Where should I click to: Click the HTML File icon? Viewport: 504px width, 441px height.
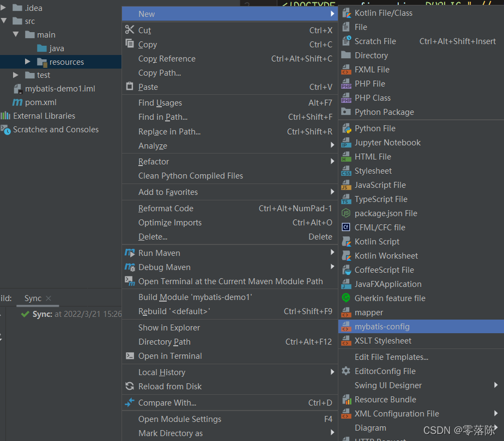pyautogui.click(x=346, y=157)
